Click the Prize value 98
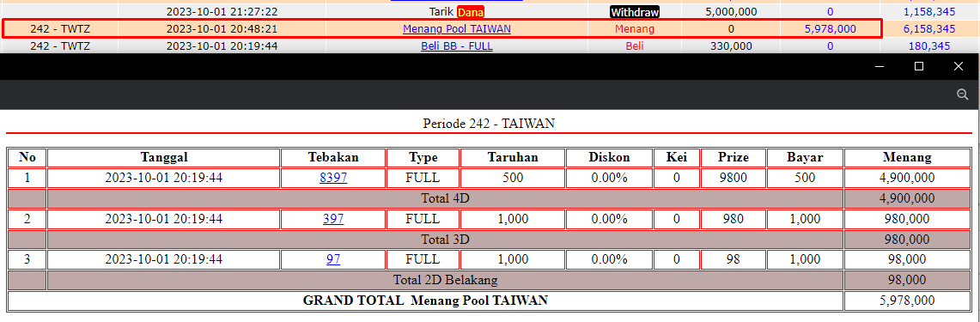Viewport: 980px width, 322px height. click(733, 259)
